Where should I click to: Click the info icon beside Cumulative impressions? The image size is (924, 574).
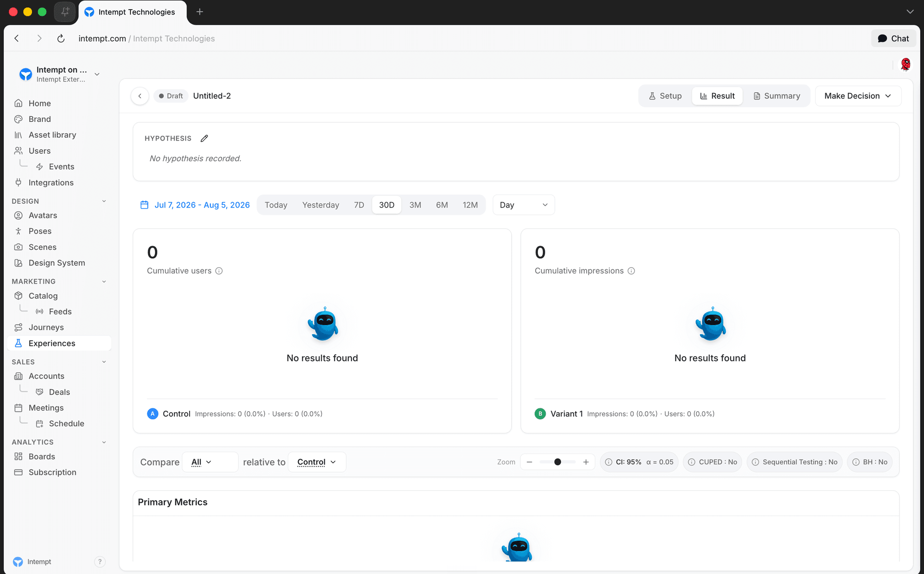tap(631, 271)
